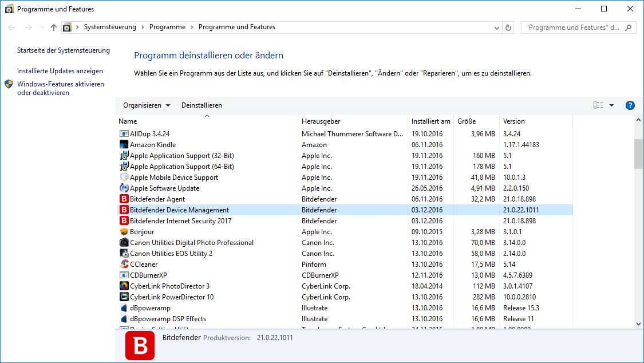Expand the chevron after Systemsteuerung in the breadcrumb
Screen dimensions: 644x363
tap(143, 27)
